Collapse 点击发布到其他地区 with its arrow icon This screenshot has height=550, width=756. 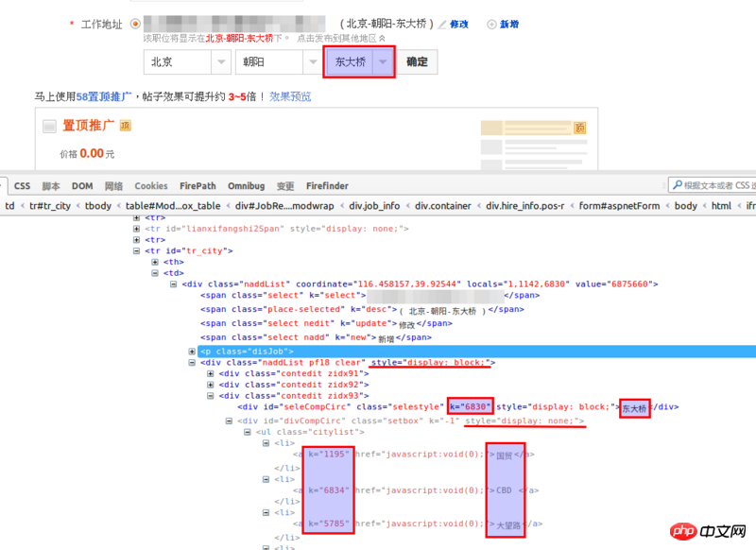tap(382, 38)
